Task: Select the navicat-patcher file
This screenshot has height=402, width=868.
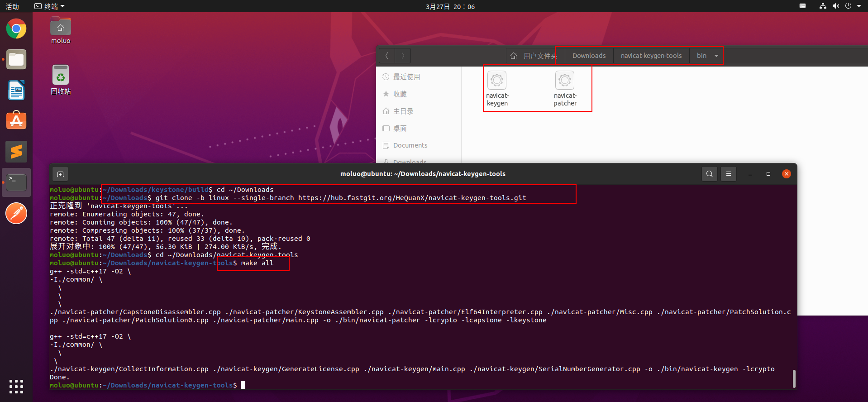Action: pyautogui.click(x=565, y=89)
